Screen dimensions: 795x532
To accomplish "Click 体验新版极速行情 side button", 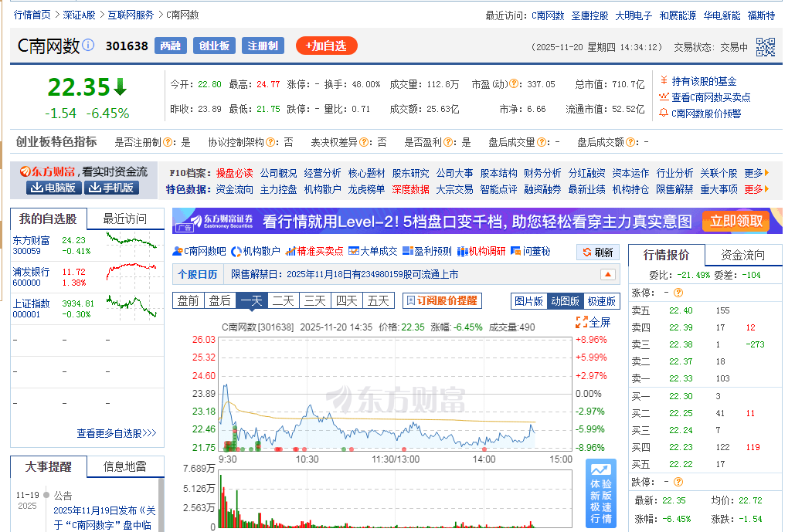I will [601, 494].
